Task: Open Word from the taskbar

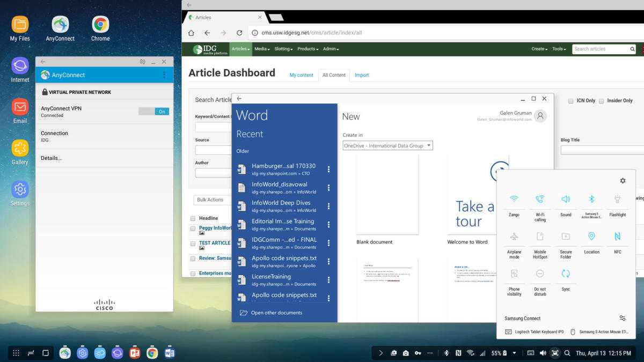Action: point(170,353)
